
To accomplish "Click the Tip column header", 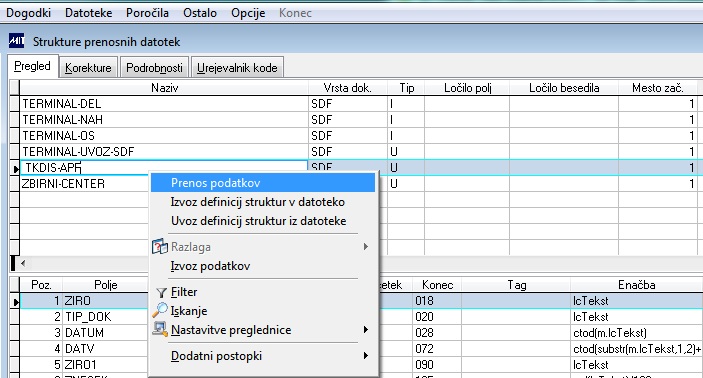I will tap(406, 88).
